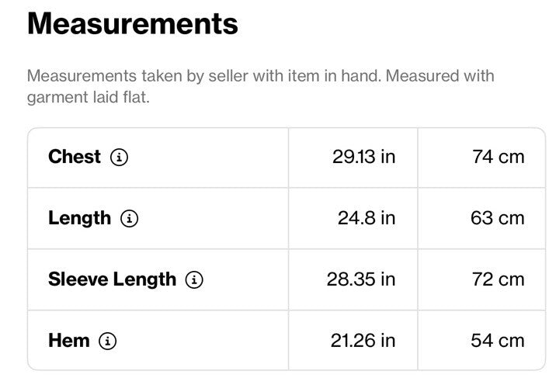Select the 24.8 in length value

(x=367, y=218)
